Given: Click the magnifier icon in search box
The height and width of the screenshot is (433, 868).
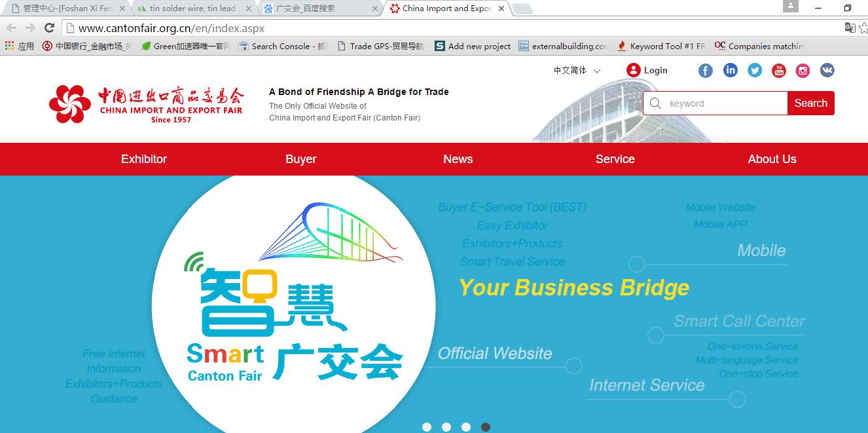Looking at the screenshot, I should click(x=655, y=104).
